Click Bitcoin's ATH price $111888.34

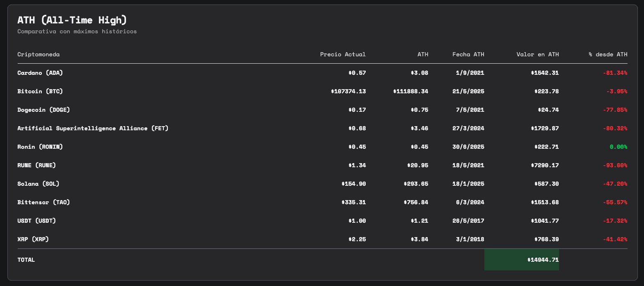(410, 91)
